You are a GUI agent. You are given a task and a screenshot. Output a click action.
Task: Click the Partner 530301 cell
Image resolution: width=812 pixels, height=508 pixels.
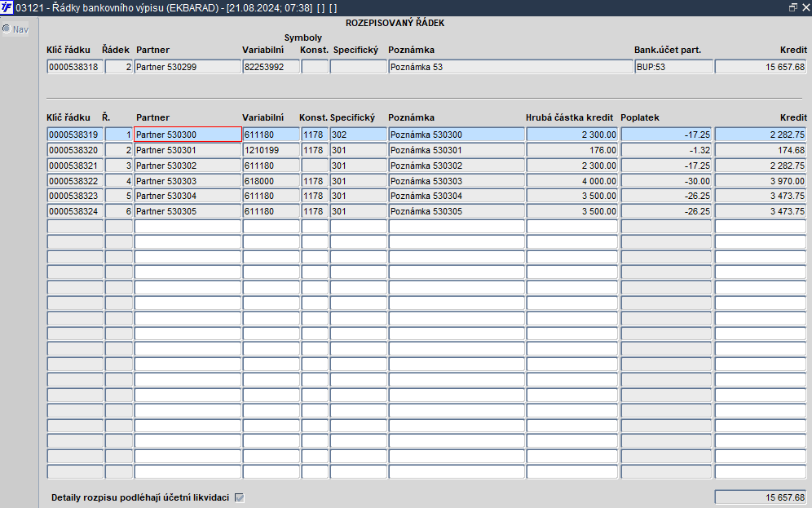(x=188, y=150)
